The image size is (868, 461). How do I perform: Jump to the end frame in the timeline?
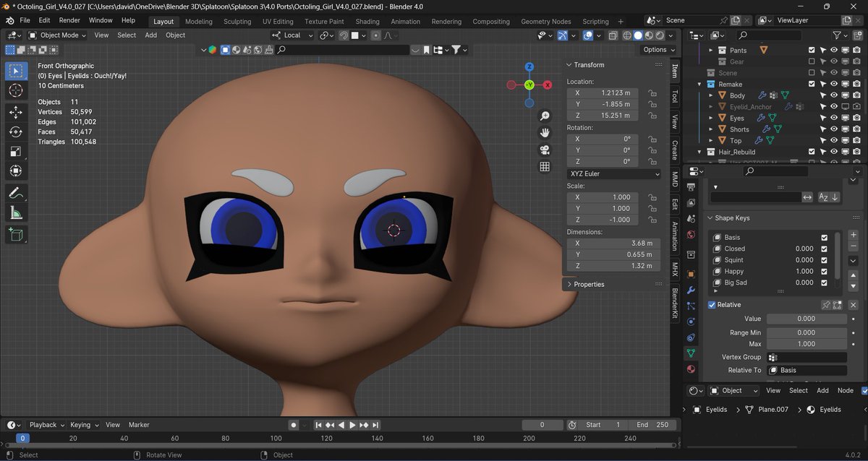pos(375,425)
